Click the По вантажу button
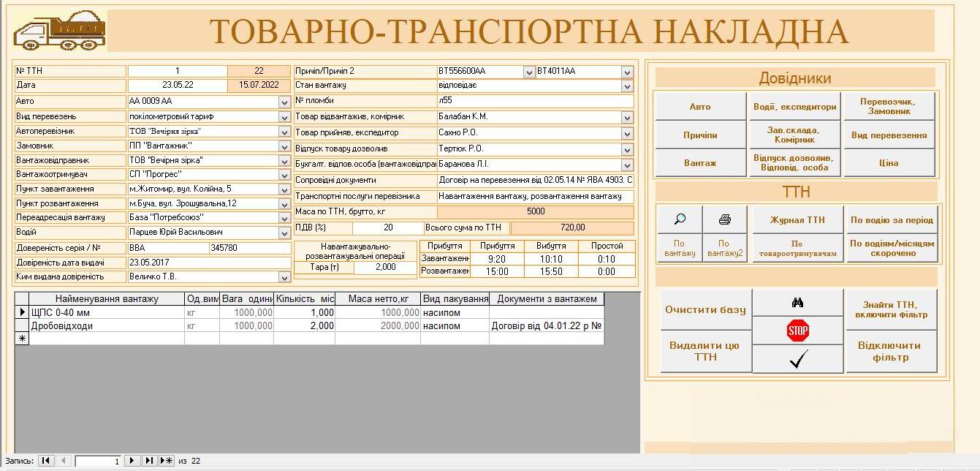Viewport: 980px width, 471px height. click(680, 248)
